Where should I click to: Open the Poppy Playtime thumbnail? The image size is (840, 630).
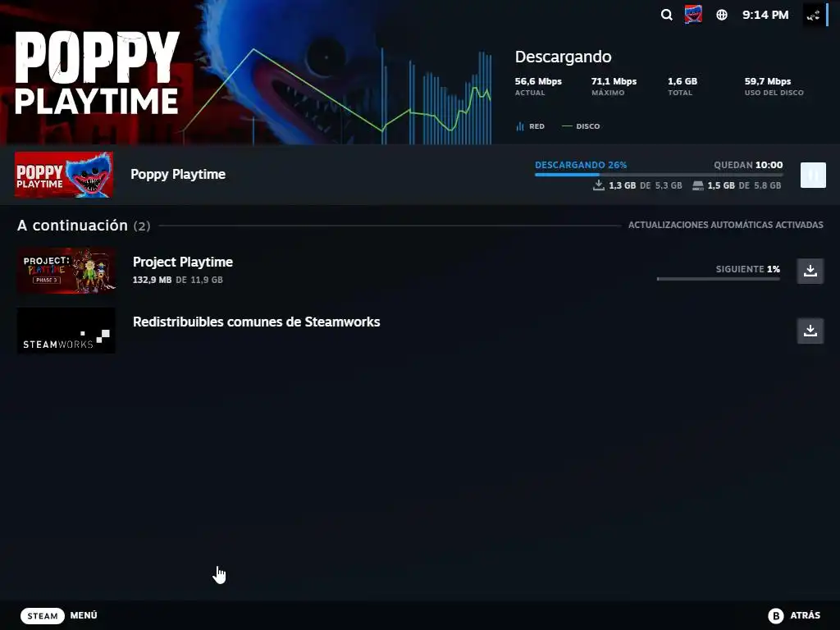click(x=64, y=175)
